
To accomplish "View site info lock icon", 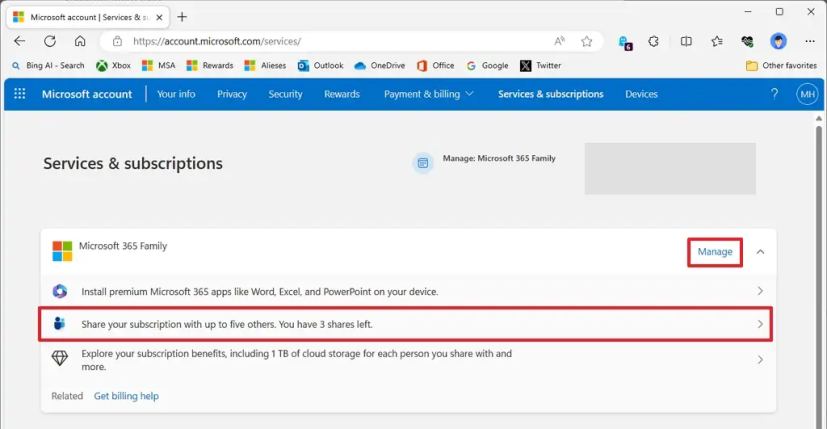I will tap(117, 41).
